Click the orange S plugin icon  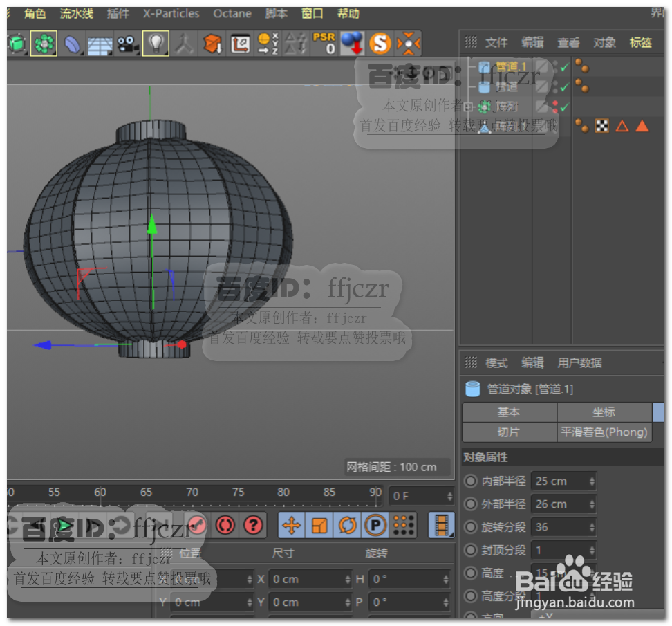(380, 44)
